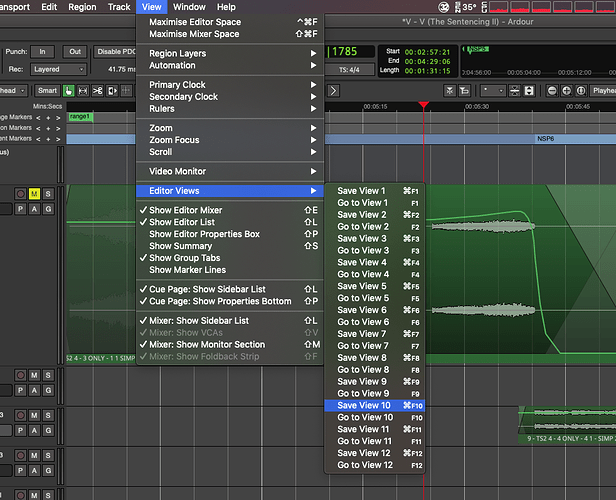The image size is (616, 500).
Task: Select the Grab mode hand tool
Action: click(x=69, y=91)
